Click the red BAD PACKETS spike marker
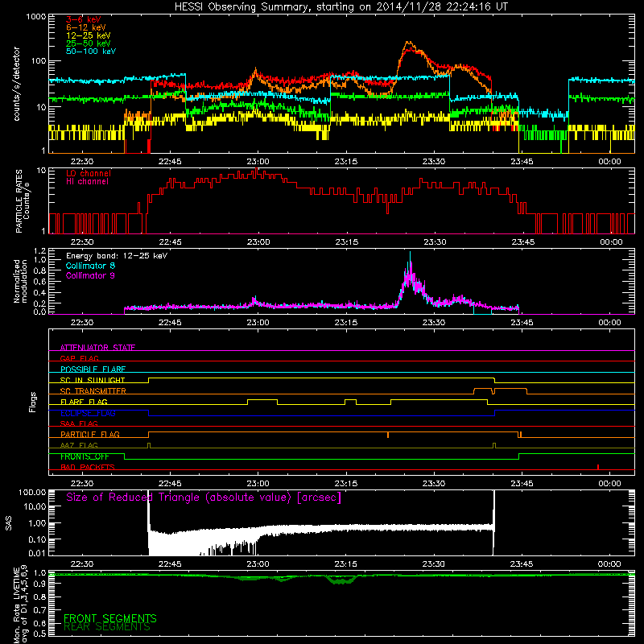 point(598,467)
